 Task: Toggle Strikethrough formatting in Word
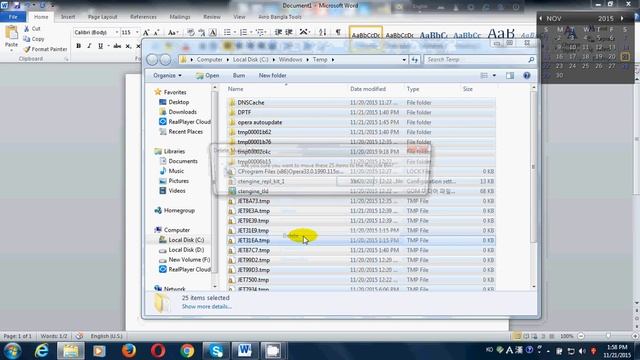click(x=118, y=46)
